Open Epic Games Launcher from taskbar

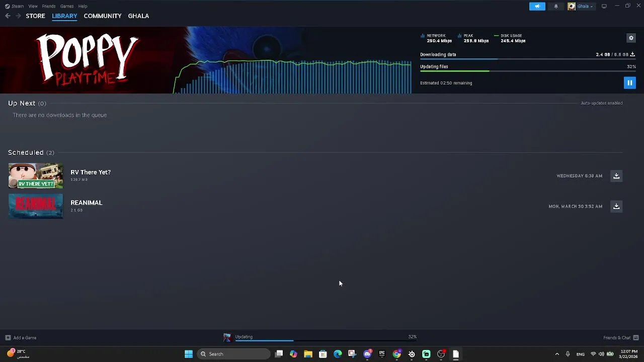click(382, 354)
